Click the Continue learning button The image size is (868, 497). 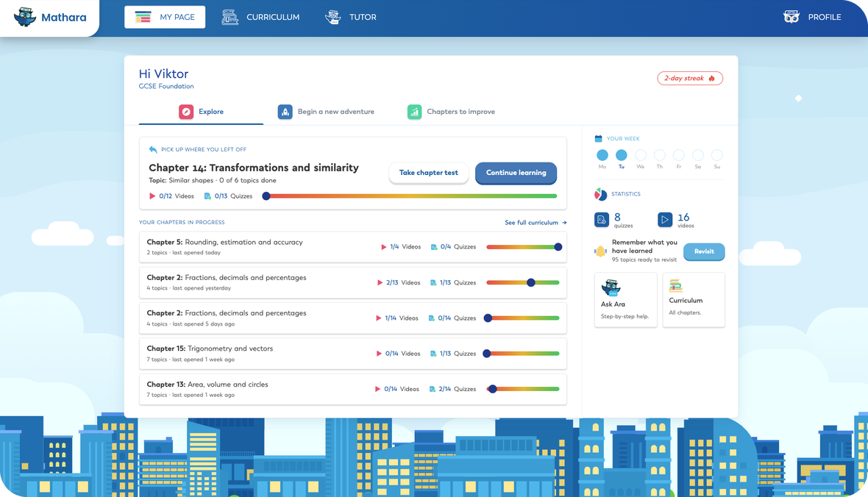click(516, 173)
